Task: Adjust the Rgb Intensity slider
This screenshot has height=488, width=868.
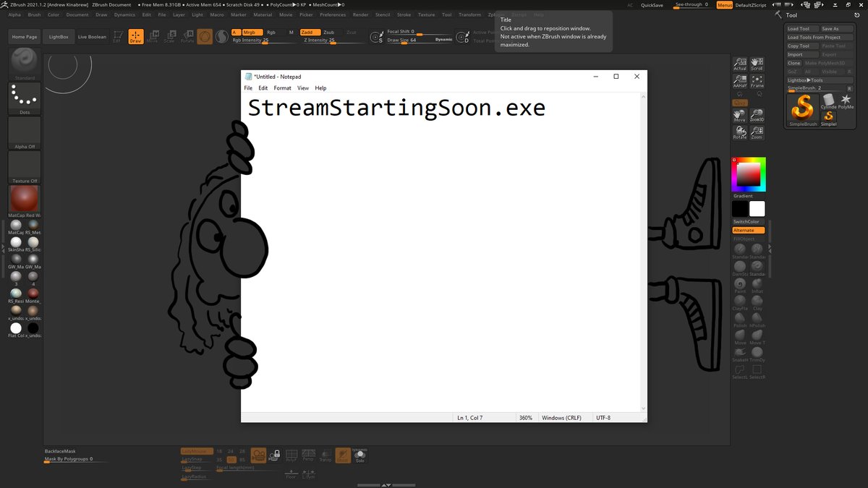Action: pos(263,40)
